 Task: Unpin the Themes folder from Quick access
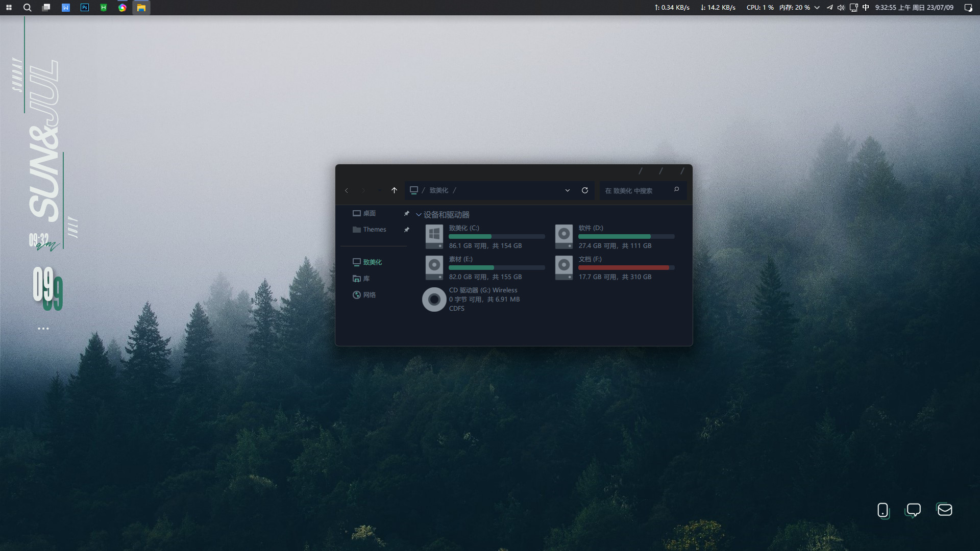point(407,230)
